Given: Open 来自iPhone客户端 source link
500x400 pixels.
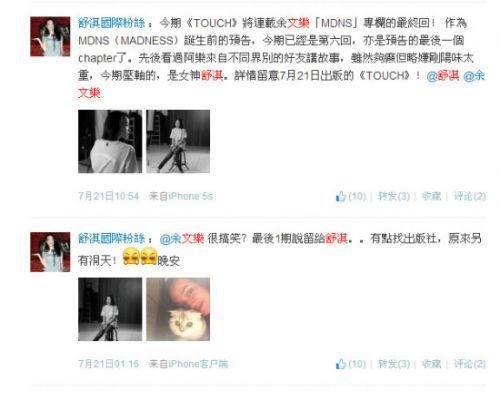Looking at the screenshot, I should (188, 364).
